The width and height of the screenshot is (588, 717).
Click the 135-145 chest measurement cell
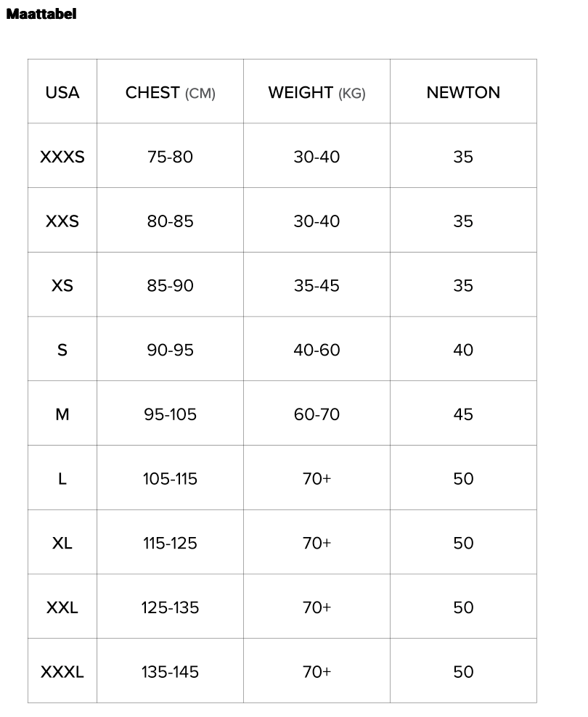(x=170, y=672)
